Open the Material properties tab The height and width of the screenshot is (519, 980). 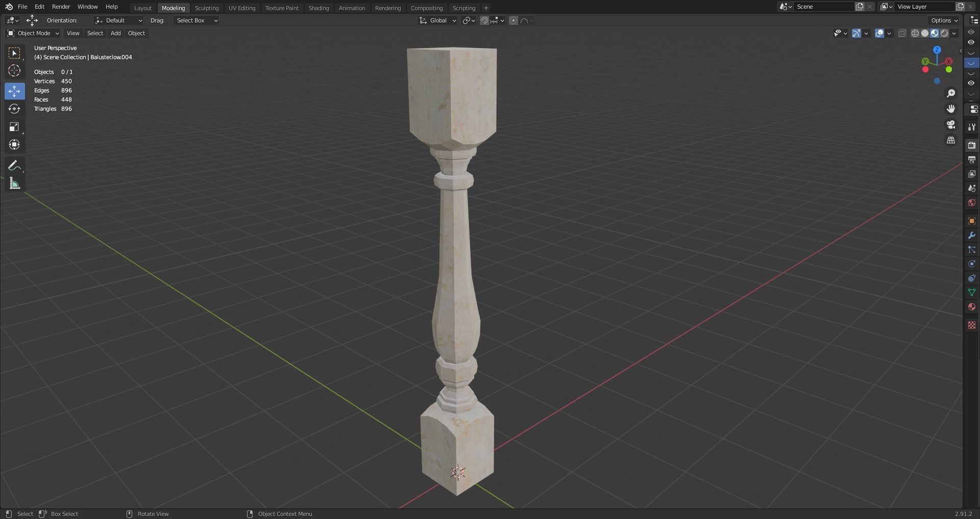click(972, 307)
